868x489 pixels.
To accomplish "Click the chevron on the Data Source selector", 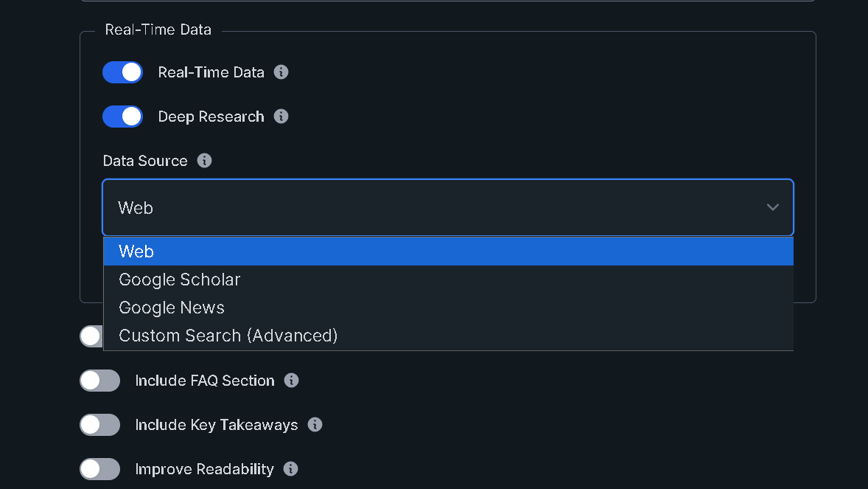I will 772,207.
